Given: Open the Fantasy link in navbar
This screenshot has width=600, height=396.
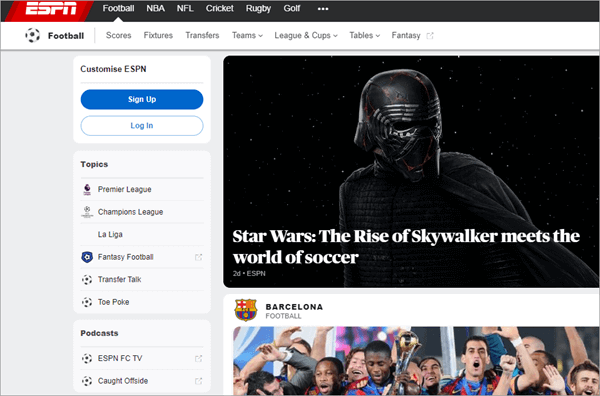Looking at the screenshot, I should tap(406, 35).
